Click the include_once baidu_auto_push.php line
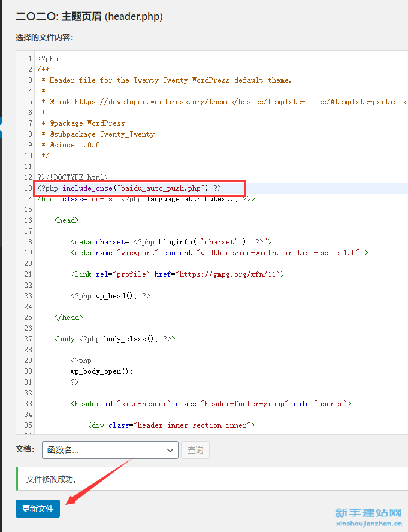The height and width of the screenshot is (532, 408). click(x=129, y=188)
